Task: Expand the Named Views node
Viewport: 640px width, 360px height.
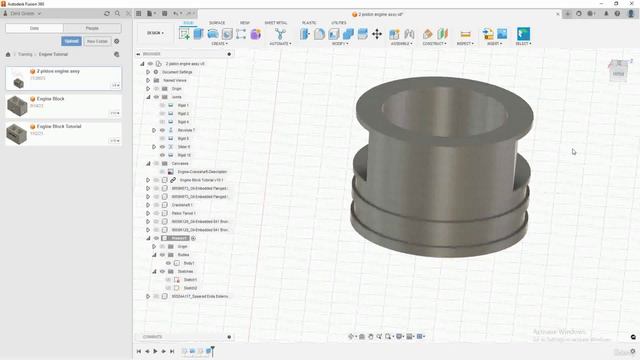Action: tap(148, 80)
